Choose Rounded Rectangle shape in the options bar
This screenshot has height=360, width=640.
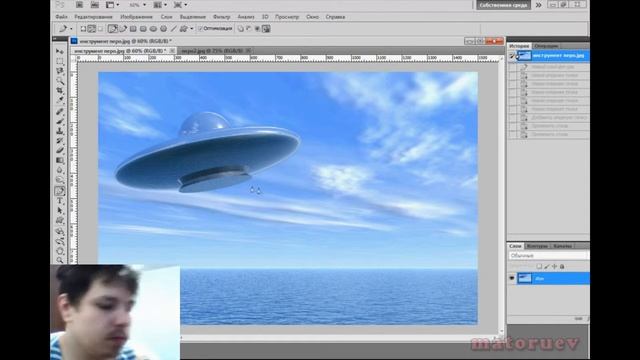(143, 29)
